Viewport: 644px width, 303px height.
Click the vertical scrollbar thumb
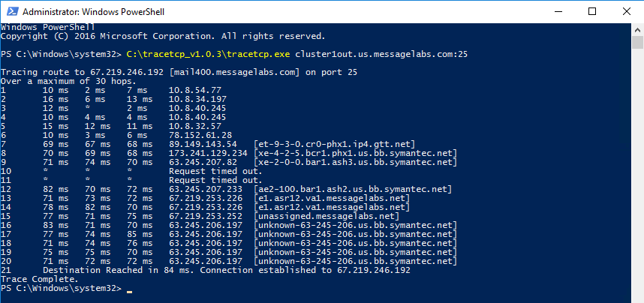[637, 43]
